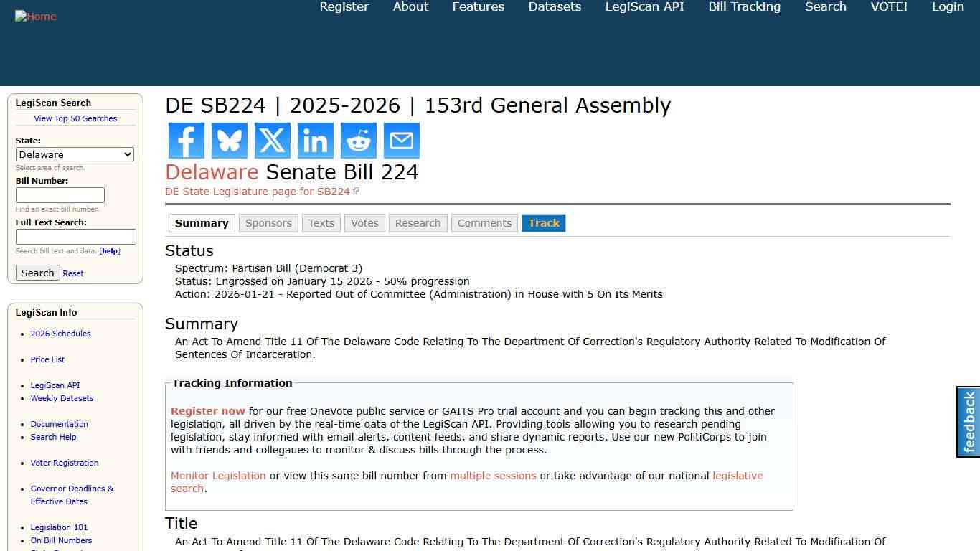Screen dimensions: 980x551
Task: Share the bill on X
Action: (272, 141)
